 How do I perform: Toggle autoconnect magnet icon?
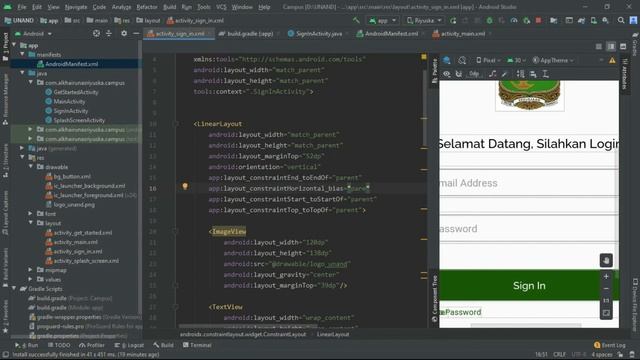[459, 74]
